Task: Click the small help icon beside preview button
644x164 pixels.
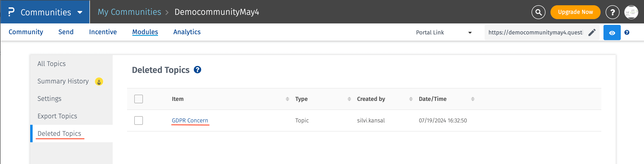Action: pyautogui.click(x=627, y=33)
